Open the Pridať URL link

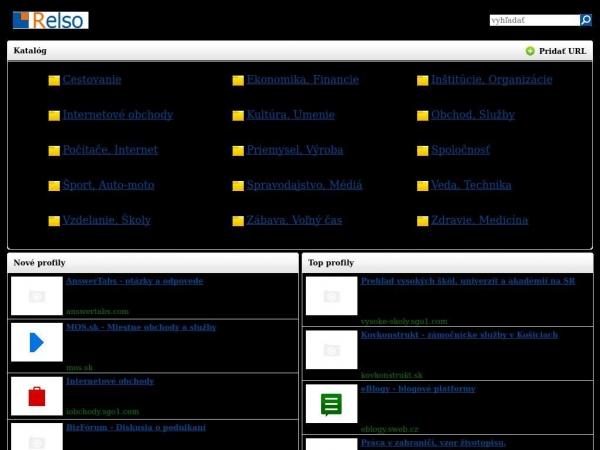[x=562, y=51]
